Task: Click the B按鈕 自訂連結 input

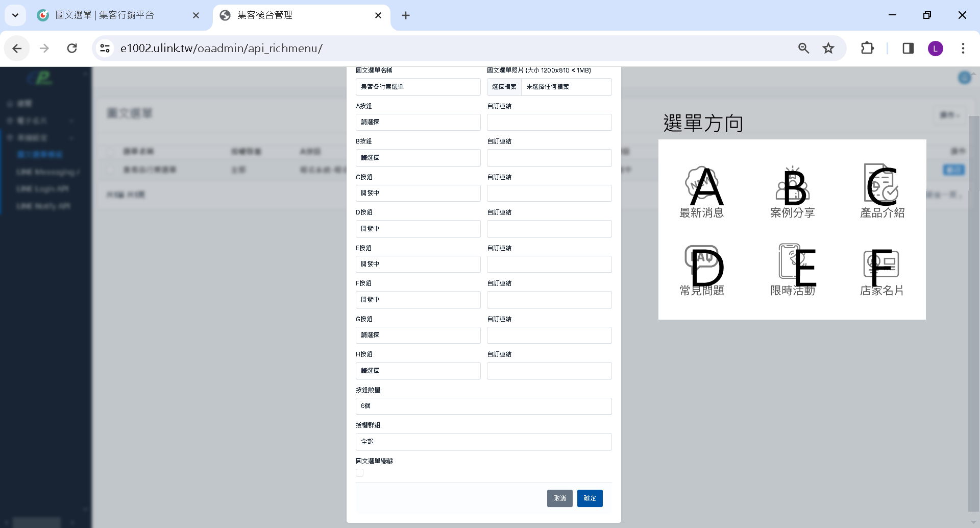Action: (549, 158)
